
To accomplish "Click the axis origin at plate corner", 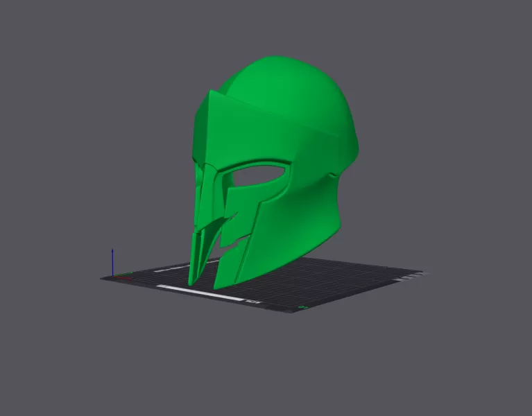I will pyautogui.click(x=113, y=275).
